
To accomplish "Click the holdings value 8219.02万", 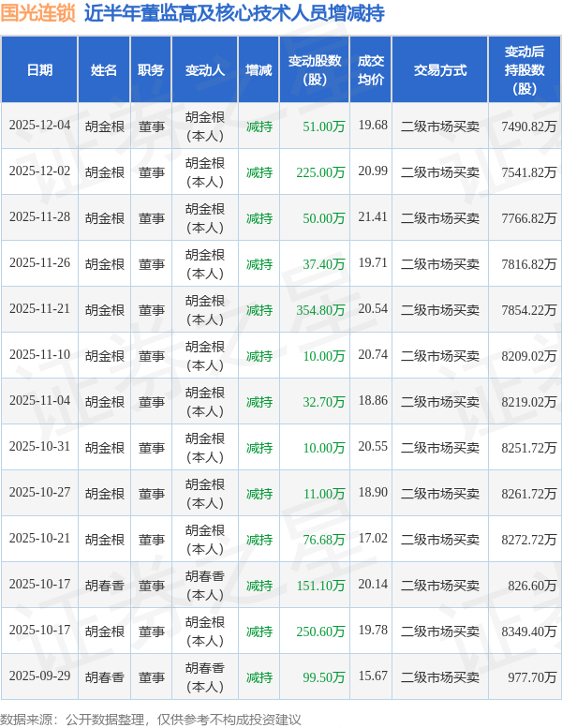I will pos(528,402).
